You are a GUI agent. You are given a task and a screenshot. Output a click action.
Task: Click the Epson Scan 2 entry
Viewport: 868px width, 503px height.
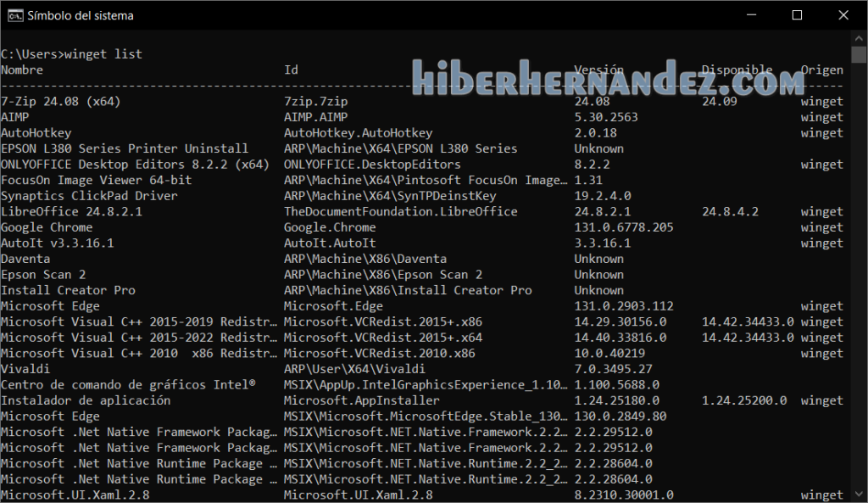(43, 274)
